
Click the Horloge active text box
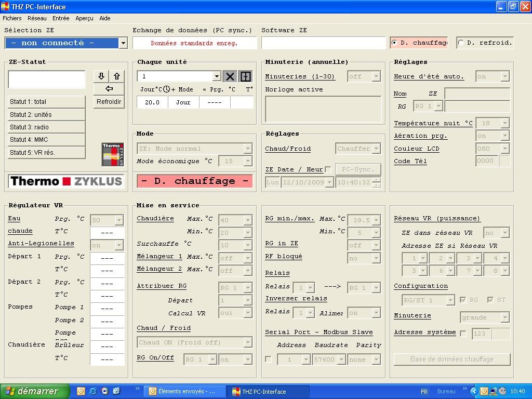click(x=323, y=109)
